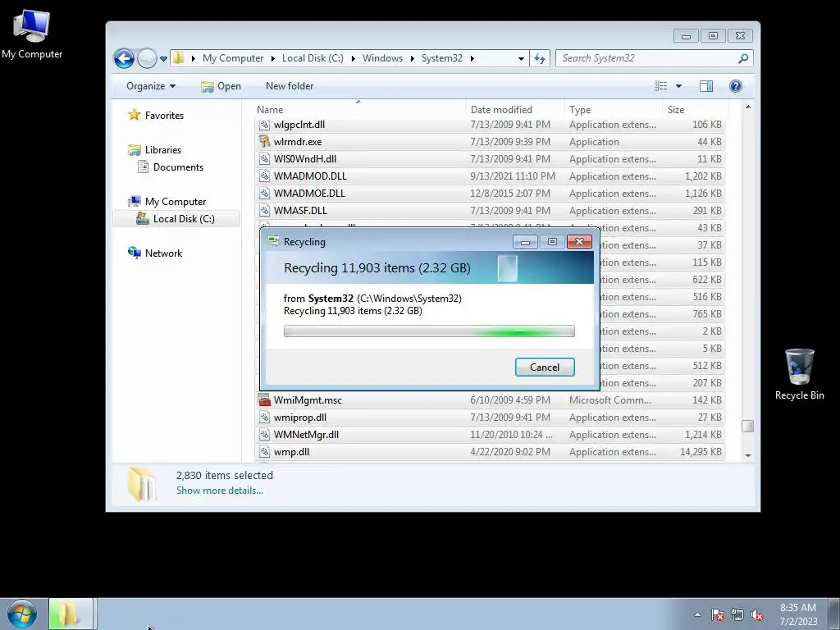Click scroll up arrow in file list
The image size is (840, 630).
click(x=748, y=107)
